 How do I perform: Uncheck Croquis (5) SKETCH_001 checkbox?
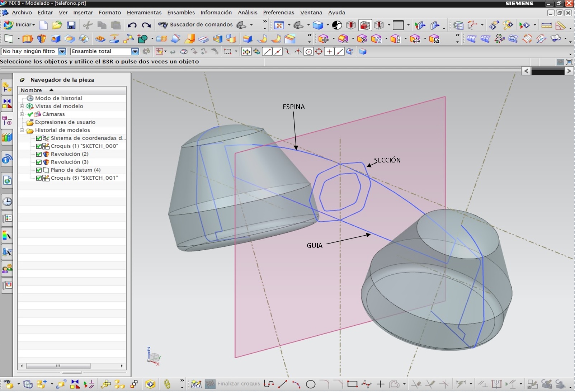[x=39, y=178]
